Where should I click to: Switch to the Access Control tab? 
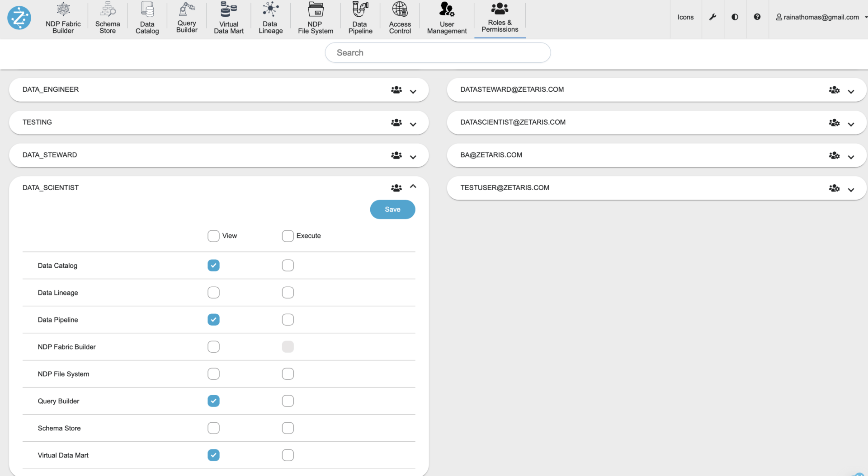point(400,18)
